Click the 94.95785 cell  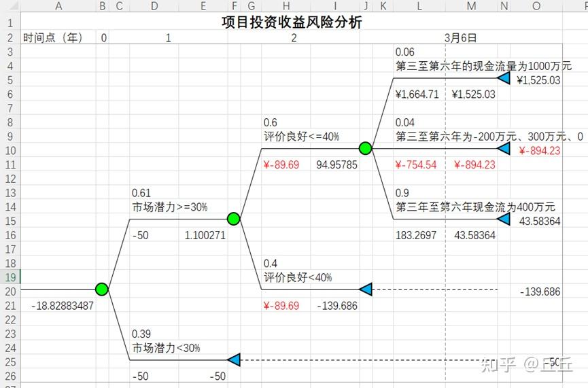[336, 164]
